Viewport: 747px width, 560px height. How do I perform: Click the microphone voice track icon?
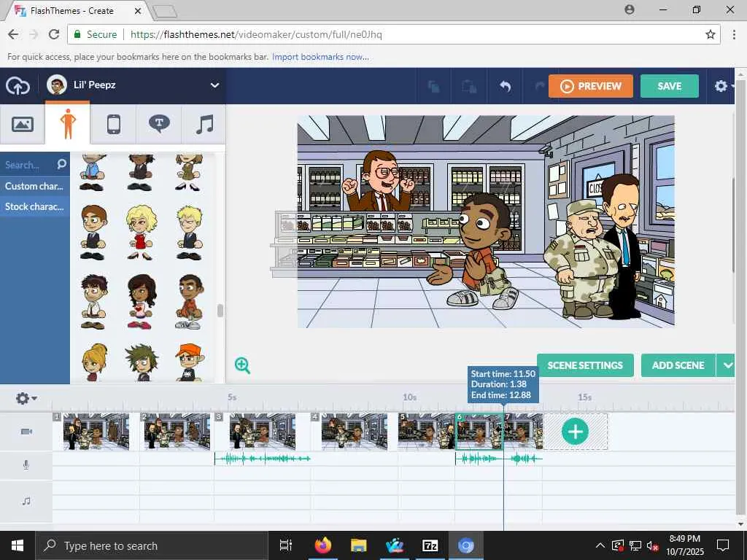(26, 464)
